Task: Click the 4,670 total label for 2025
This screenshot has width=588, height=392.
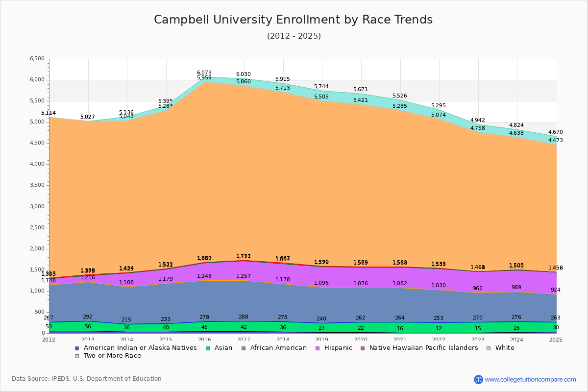Action: [556, 132]
